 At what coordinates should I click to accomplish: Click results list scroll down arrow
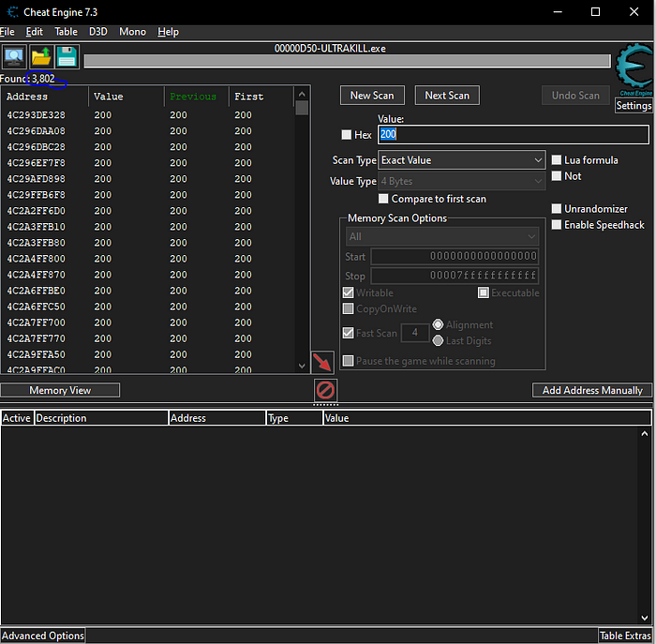[302, 366]
